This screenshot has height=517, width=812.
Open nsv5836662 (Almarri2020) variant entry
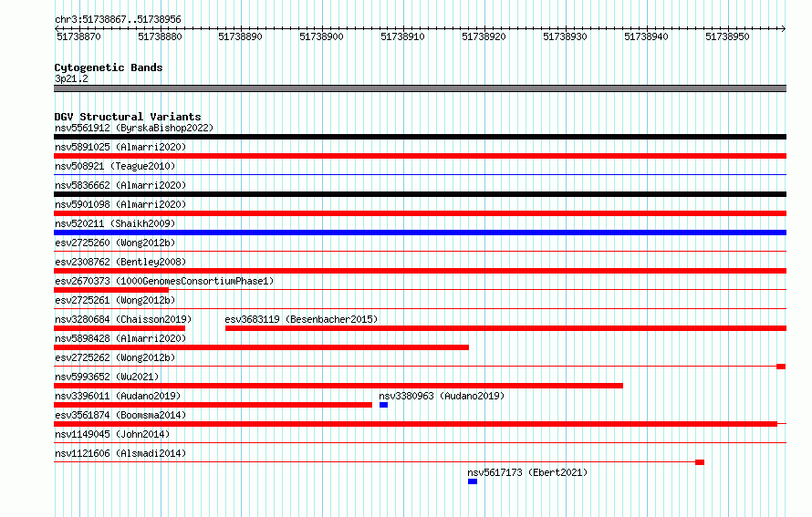pyautogui.click(x=120, y=185)
